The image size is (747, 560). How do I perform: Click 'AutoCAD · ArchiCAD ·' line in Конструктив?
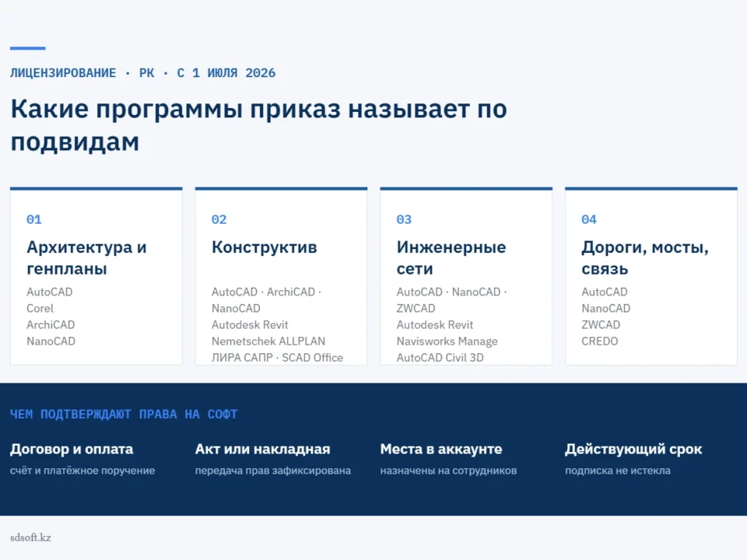pos(266,292)
